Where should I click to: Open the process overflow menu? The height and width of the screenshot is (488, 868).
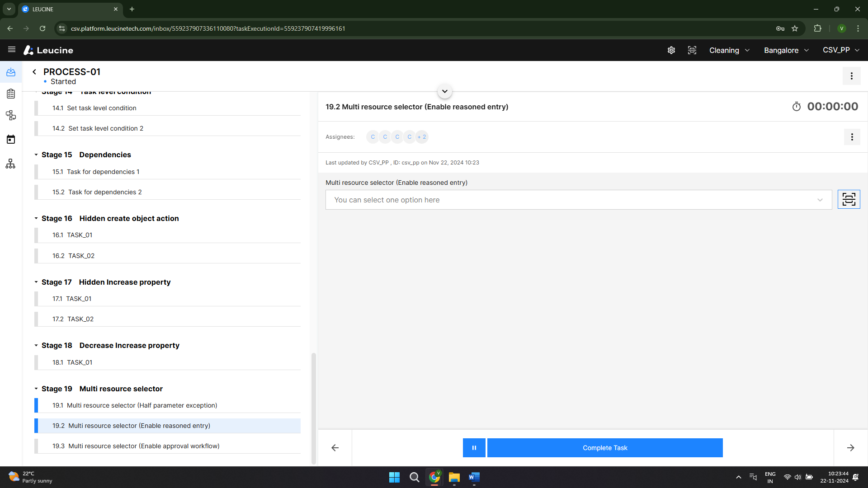[x=852, y=76]
